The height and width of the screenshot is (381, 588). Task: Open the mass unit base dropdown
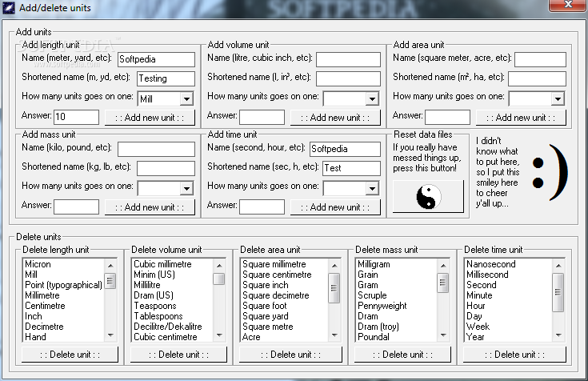coord(186,188)
